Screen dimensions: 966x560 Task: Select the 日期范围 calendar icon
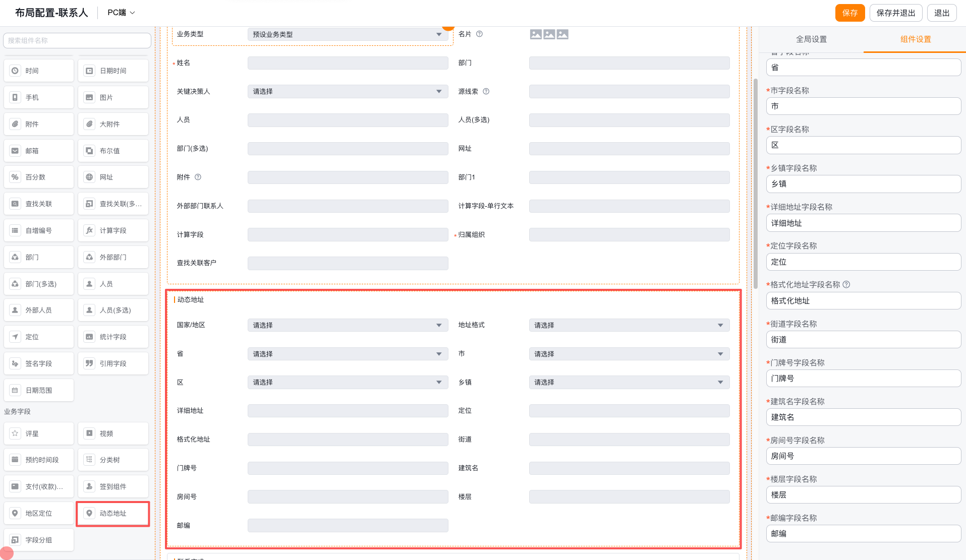pos(15,390)
